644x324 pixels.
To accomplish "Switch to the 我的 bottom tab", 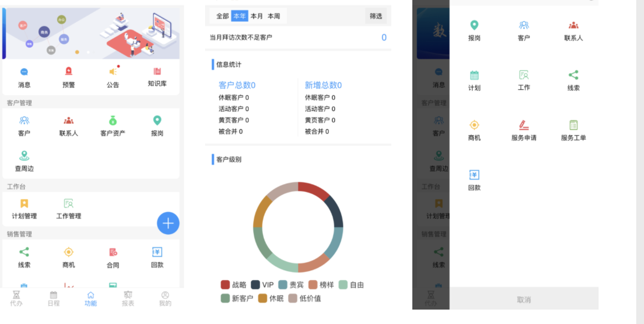I will (x=165, y=298).
